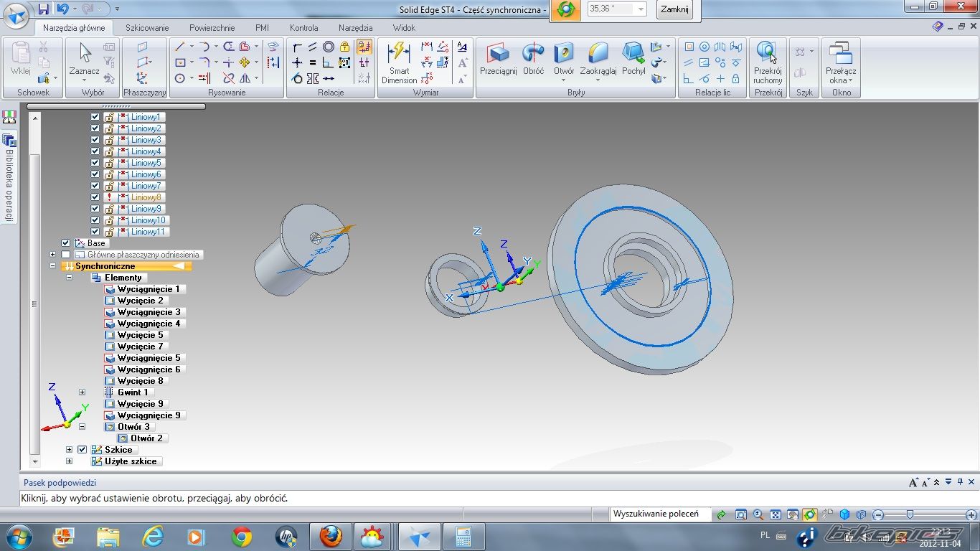Image resolution: width=980 pixels, height=551 pixels.
Task: Activate Przekrój ruchomy live section
Action: [768, 63]
